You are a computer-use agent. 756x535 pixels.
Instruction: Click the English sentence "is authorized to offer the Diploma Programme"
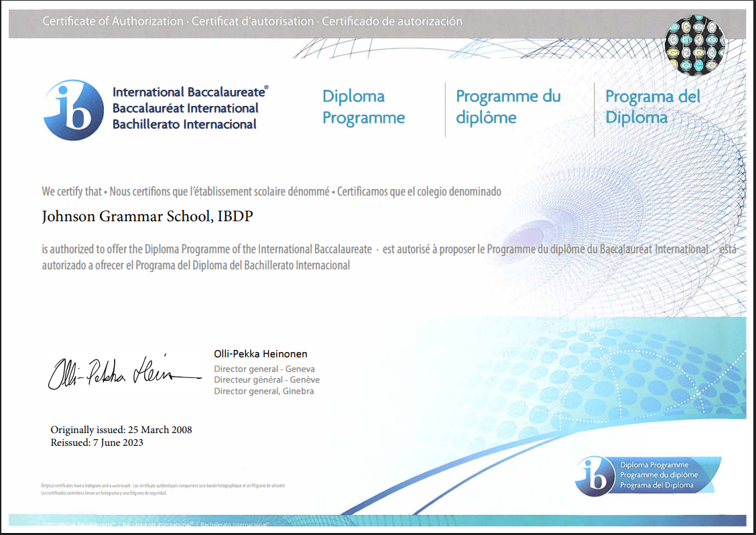click(x=207, y=249)
